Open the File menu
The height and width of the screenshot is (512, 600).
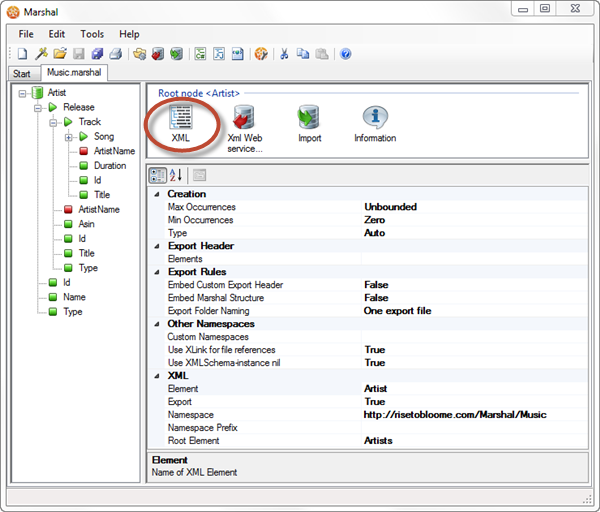coord(26,34)
